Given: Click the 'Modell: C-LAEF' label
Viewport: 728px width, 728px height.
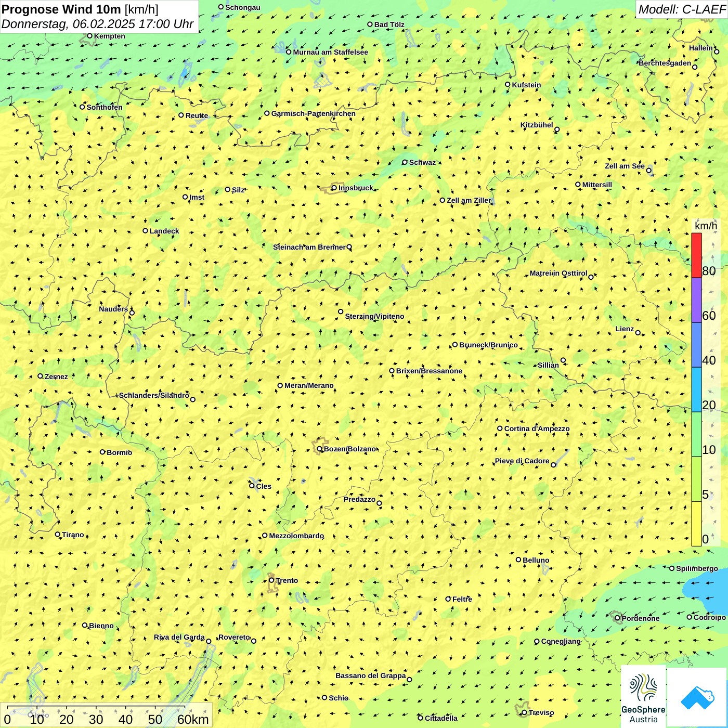Looking at the screenshot, I should (x=682, y=9).
